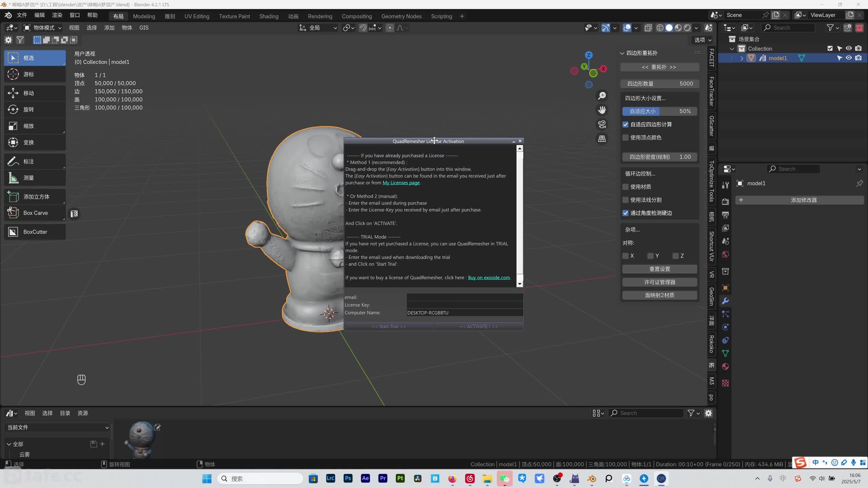Open Modifier properties wrench tab
868x488 pixels.
[725, 301]
